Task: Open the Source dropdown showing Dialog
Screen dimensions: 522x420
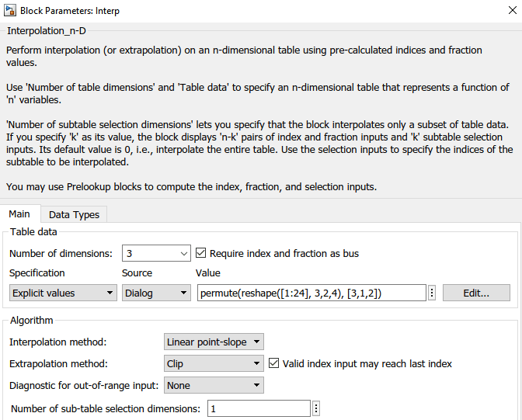Action: point(156,293)
